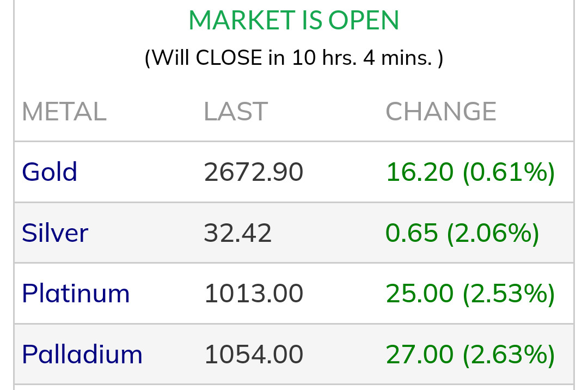
Task: Open the Gold metal link
Action: coord(50,172)
